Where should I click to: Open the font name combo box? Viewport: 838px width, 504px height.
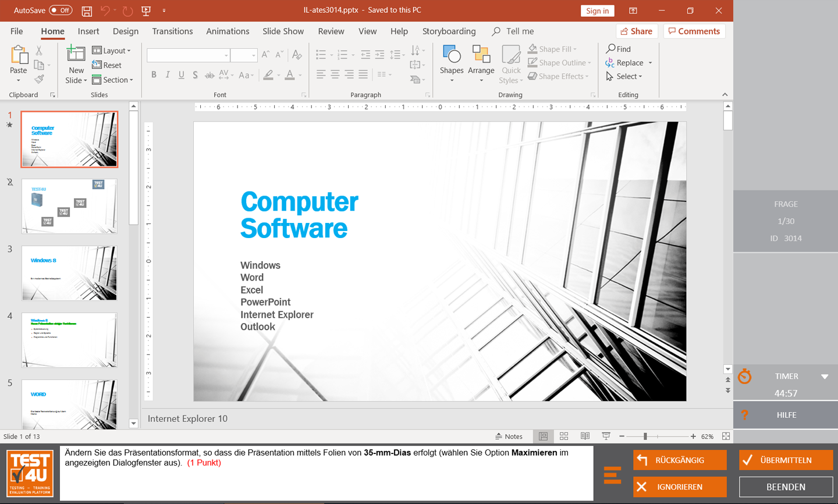[188, 55]
